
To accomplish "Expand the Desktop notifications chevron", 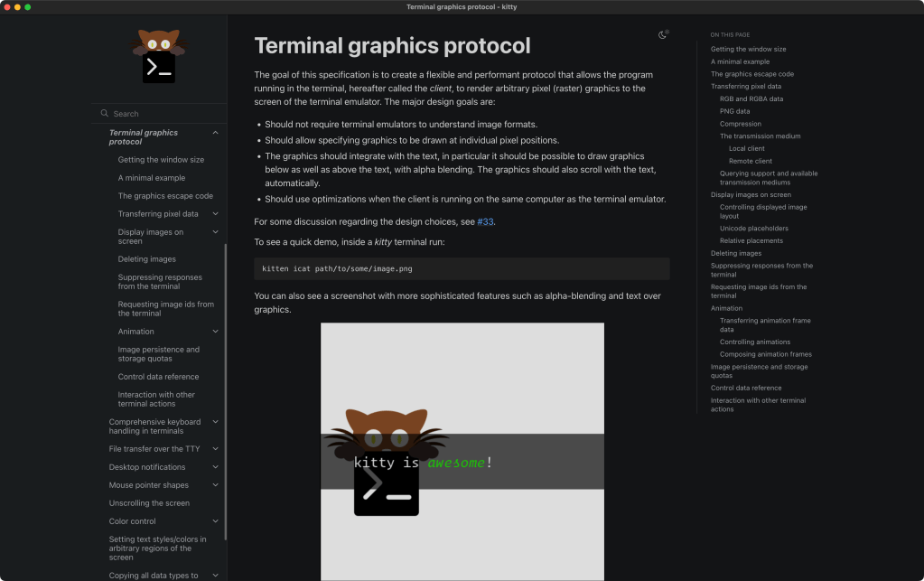I will click(215, 467).
